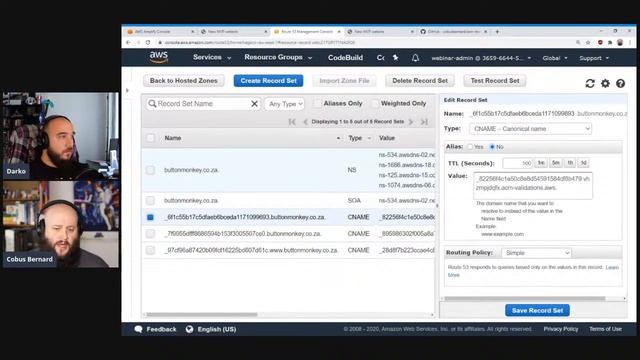Click the record Value text area

pyautogui.click(x=533, y=186)
